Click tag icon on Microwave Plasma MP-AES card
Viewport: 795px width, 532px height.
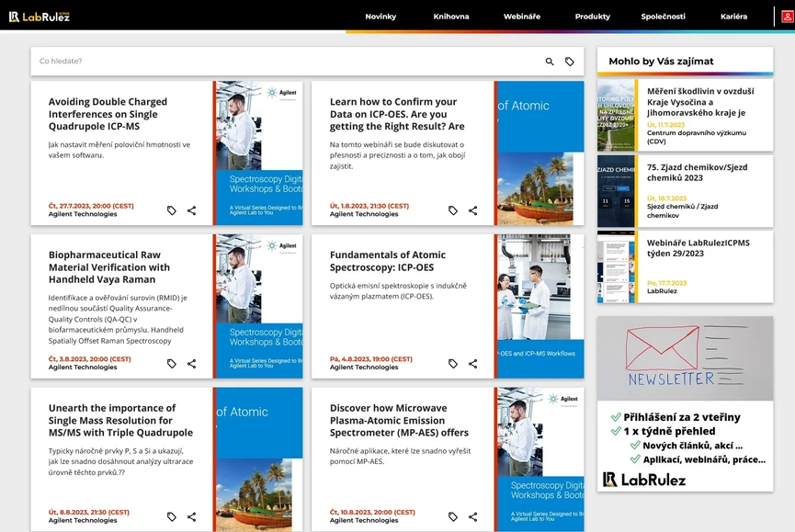click(x=453, y=516)
